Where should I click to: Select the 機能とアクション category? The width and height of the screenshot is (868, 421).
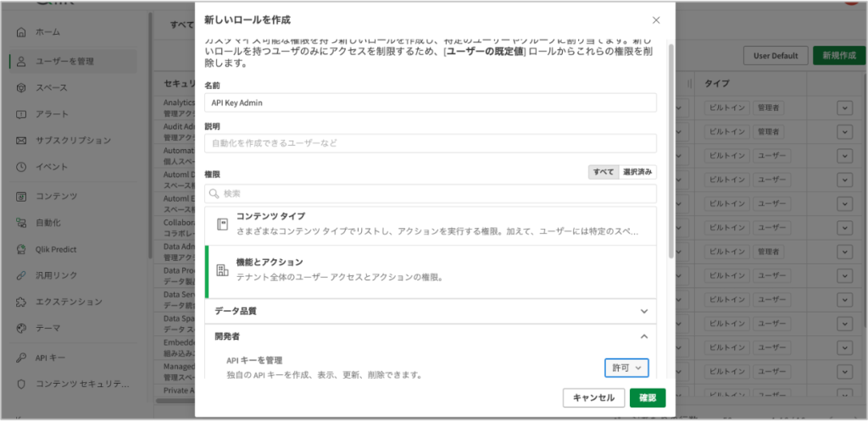(431, 270)
